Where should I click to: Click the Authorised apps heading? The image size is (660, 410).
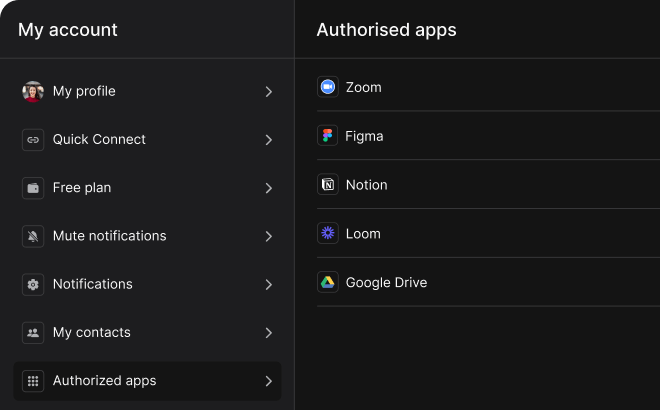tap(386, 30)
